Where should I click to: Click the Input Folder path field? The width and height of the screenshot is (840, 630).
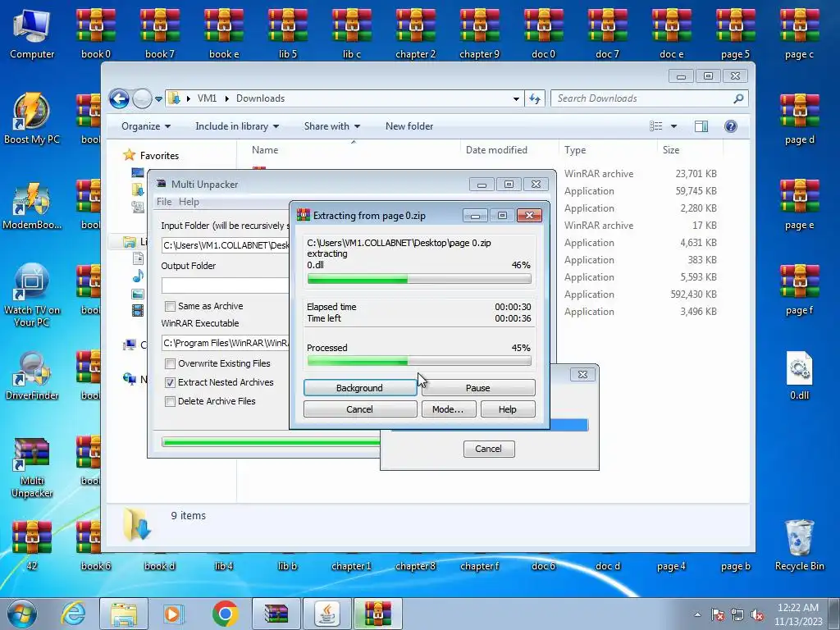coord(225,245)
